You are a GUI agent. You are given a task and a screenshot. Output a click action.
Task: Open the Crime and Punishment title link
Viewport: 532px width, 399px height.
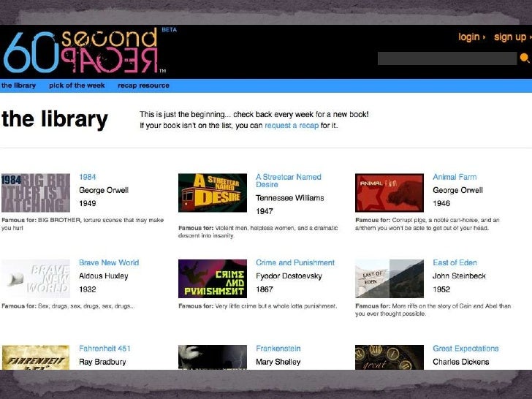point(295,262)
